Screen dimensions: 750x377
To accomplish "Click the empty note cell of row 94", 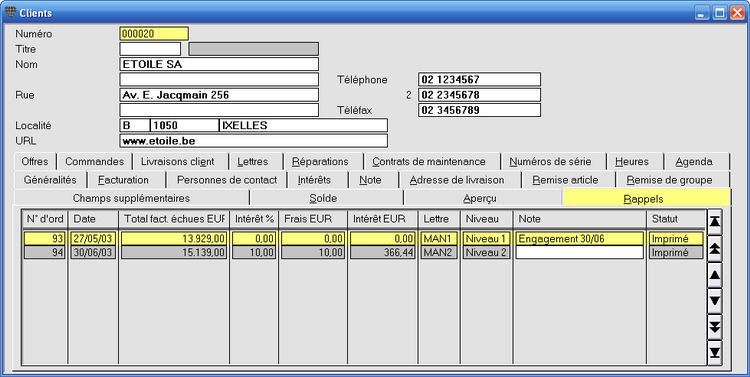I will (x=579, y=253).
